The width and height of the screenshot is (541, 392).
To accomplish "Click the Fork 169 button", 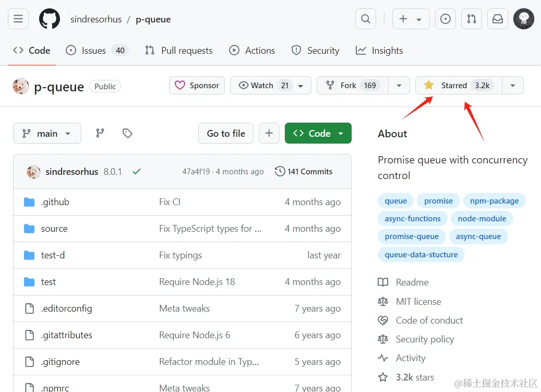I will 353,85.
